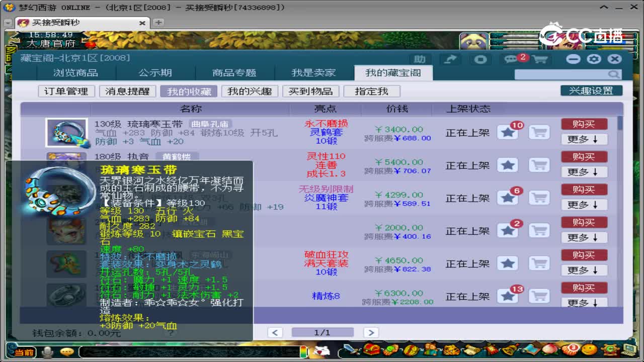Image resolution: width=644 pixels, height=362 pixels.
Task: Open 订单管理 sub-tab
Action: click(x=66, y=92)
